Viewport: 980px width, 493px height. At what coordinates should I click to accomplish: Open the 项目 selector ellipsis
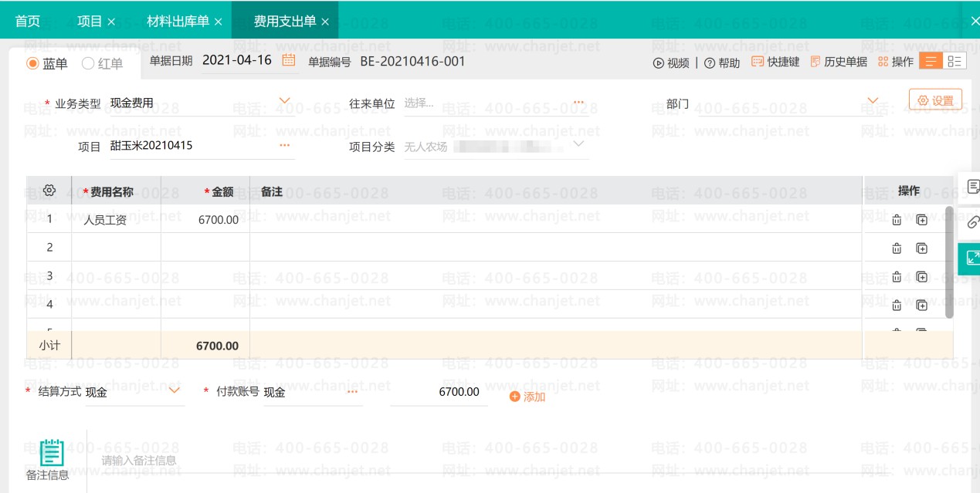284,144
